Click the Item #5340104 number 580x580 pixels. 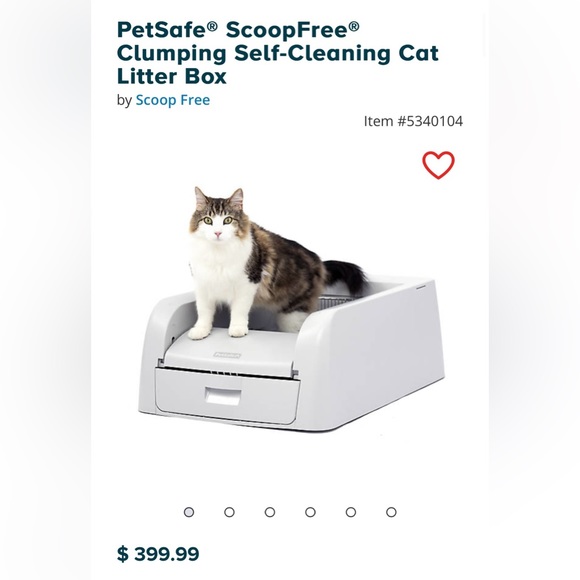point(413,121)
